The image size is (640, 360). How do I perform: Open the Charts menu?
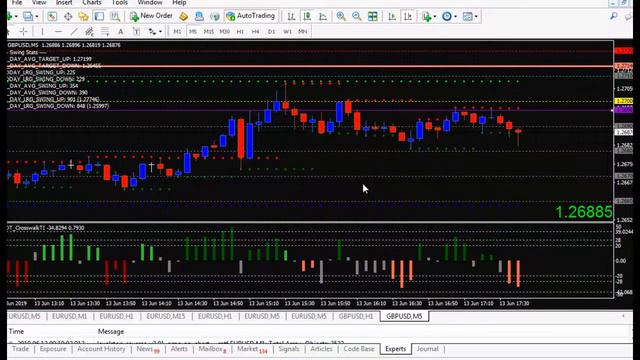coord(92,2)
